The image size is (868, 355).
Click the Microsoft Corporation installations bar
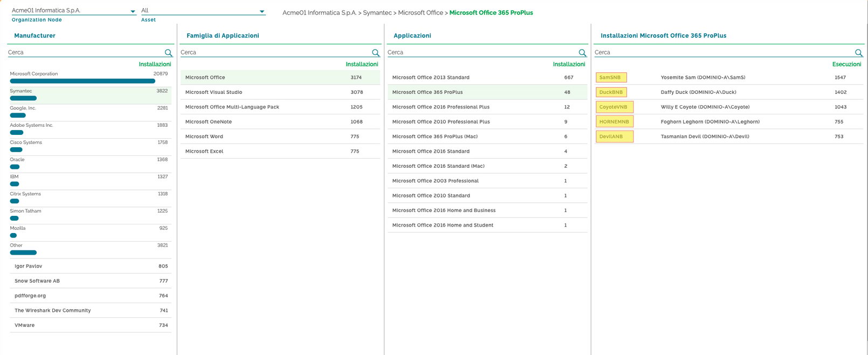[82, 81]
